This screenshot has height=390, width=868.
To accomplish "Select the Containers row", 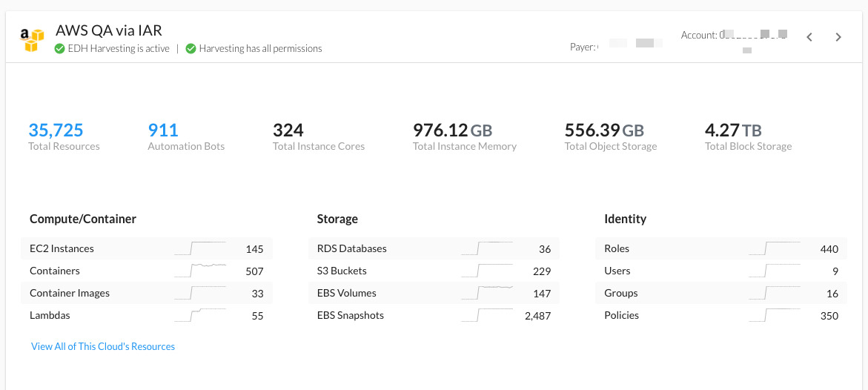I will (147, 271).
